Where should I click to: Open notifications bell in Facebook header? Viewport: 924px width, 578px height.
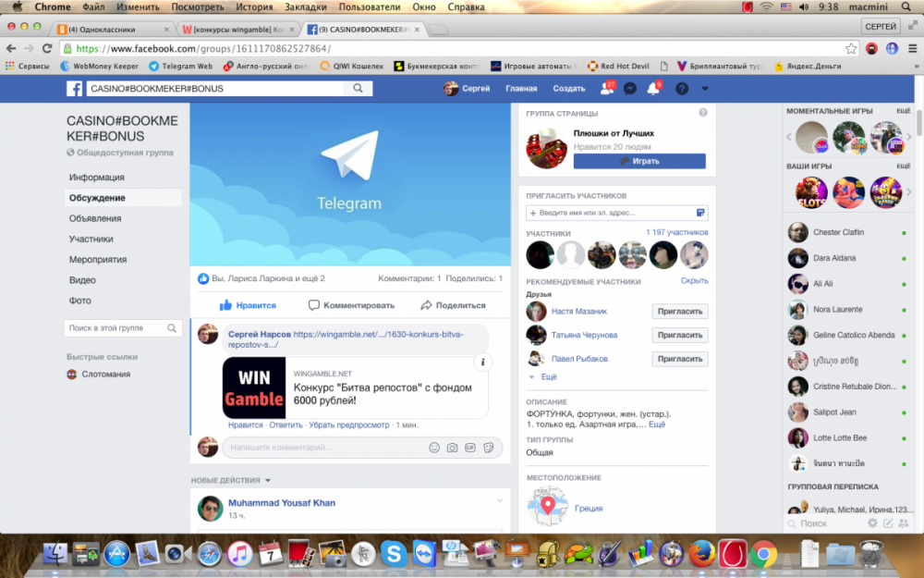[653, 89]
